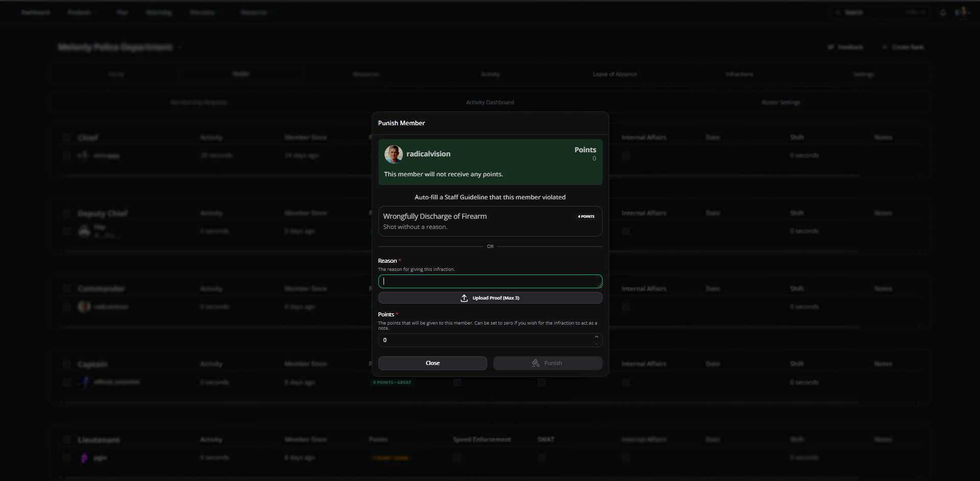Switch to the Leave of Absence tab
The height and width of the screenshot is (481, 980).
615,74
